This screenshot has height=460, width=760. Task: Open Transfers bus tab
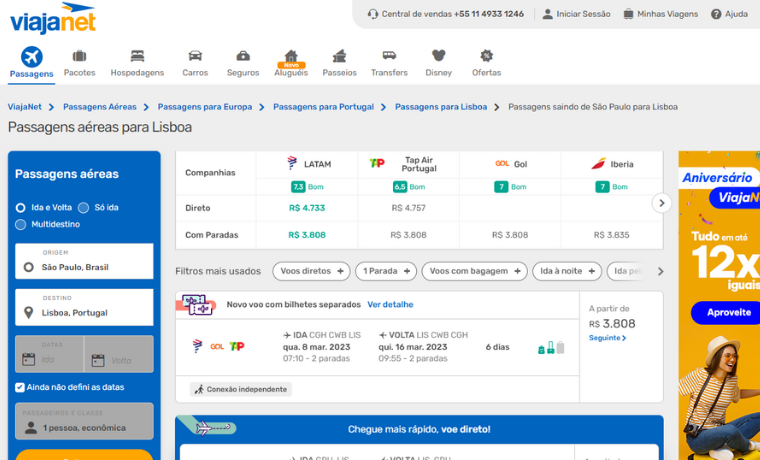(389, 63)
